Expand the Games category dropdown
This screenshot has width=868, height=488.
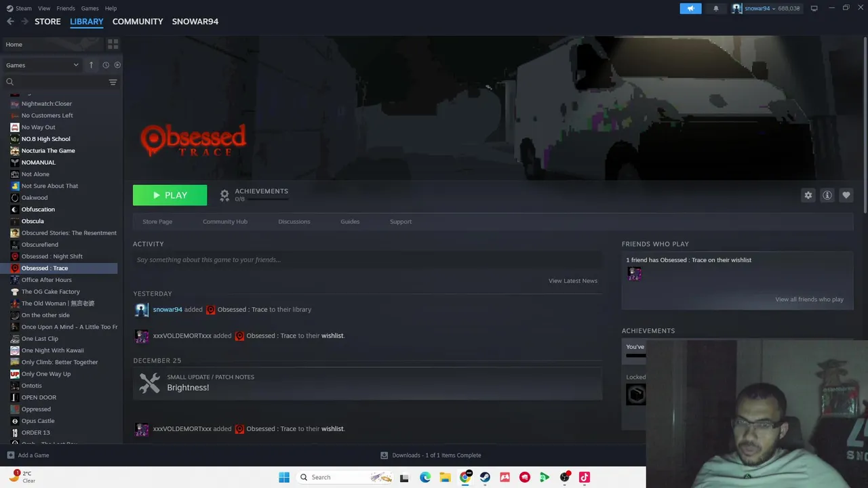(43, 65)
